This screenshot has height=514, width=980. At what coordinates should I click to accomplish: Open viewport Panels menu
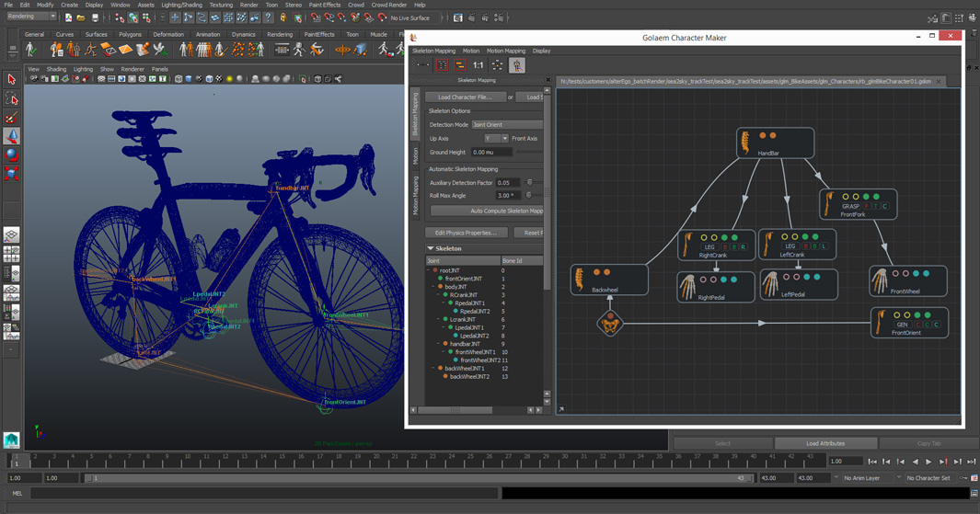pos(159,69)
